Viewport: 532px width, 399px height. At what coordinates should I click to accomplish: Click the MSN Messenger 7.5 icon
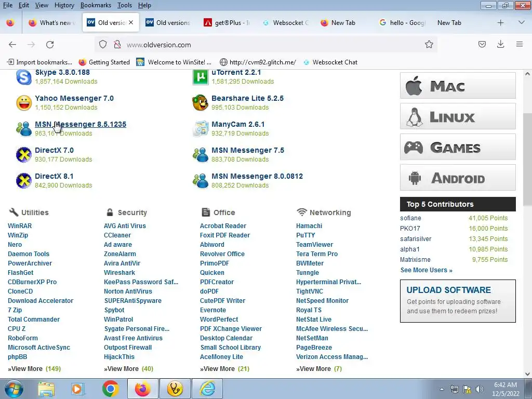point(200,155)
